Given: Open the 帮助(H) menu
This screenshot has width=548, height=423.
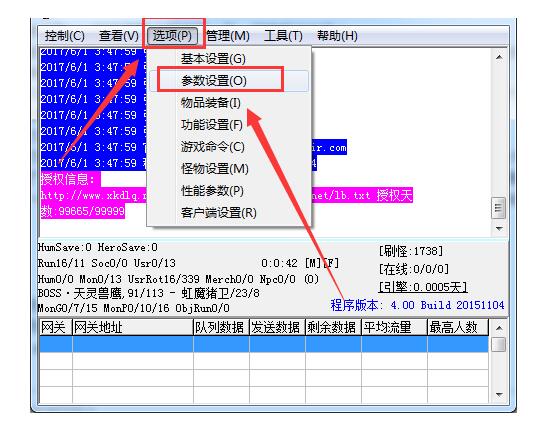Looking at the screenshot, I should [337, 36].
